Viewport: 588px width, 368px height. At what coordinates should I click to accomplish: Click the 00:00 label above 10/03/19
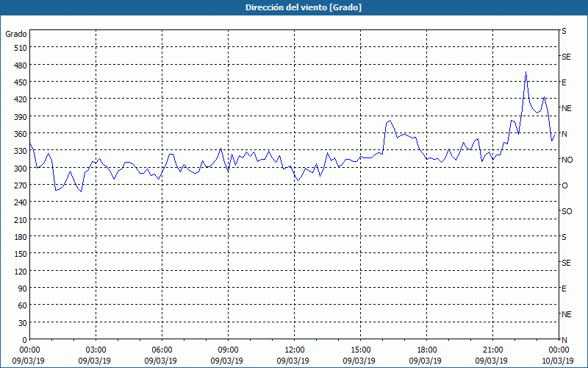[x=559, y=350]
